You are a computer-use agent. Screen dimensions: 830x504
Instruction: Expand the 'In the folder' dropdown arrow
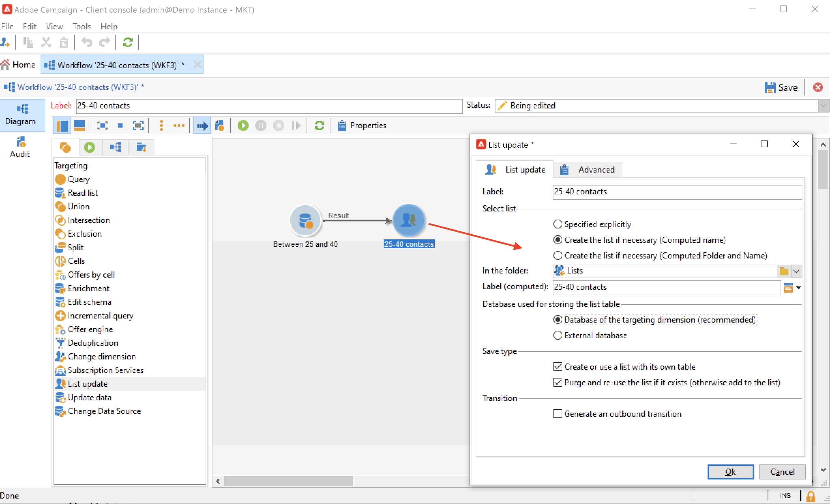click(x=796, y=271)
